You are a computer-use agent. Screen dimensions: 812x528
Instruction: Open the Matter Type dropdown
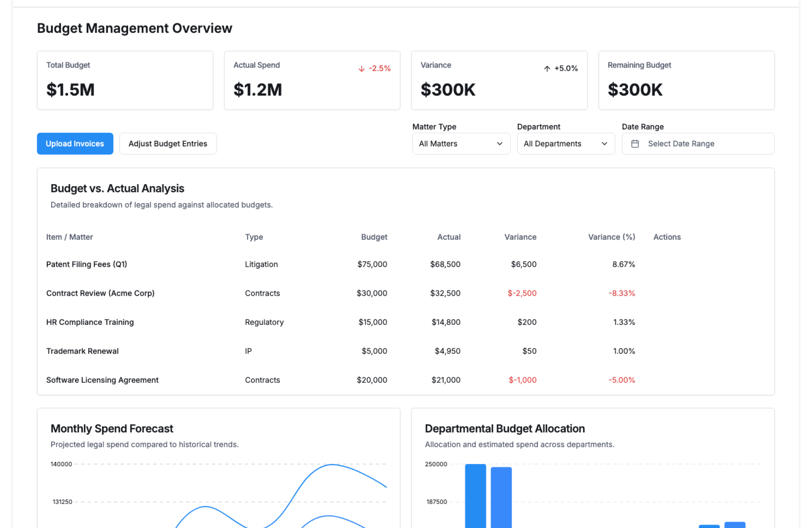(461, 144)
